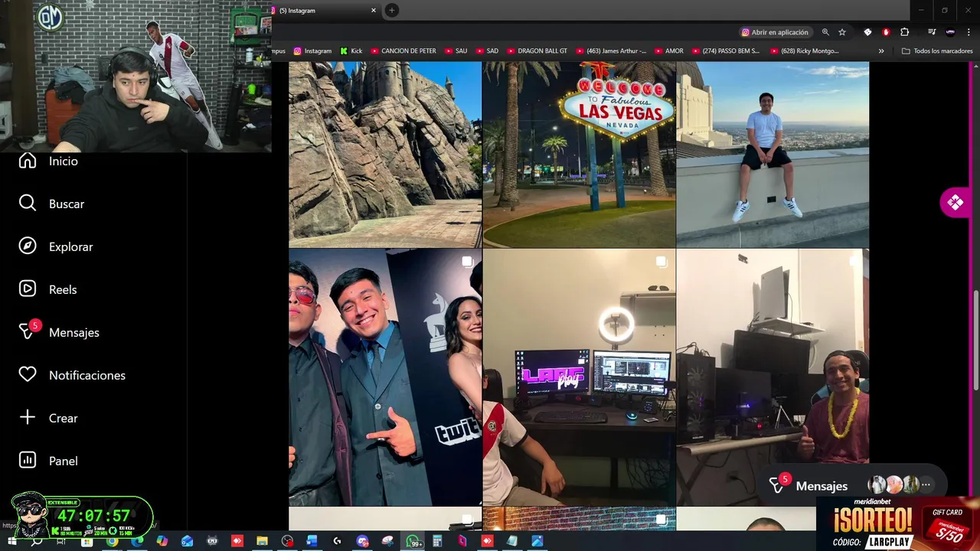Image resolution: width=980 pixels, height=551 pixels.
Task: Expand the hidden bookmarks chevron
Action: tap(881, 51)
